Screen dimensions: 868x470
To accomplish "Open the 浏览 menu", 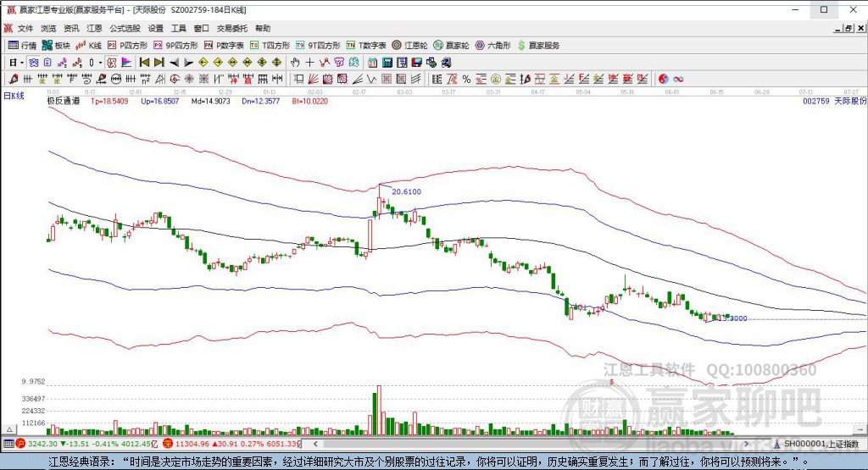I will point(48,28).
